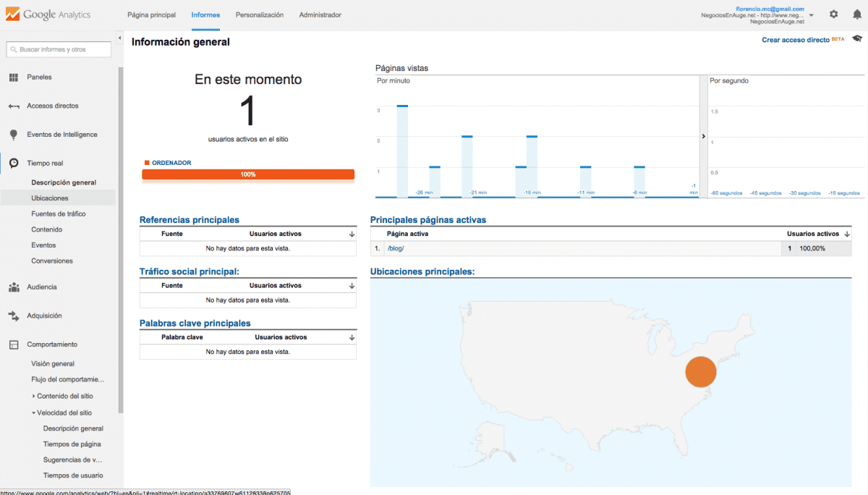This screenshot has width=868, height=495.
Task: Click Crear acceso directo link
Action: click(796, 40)
